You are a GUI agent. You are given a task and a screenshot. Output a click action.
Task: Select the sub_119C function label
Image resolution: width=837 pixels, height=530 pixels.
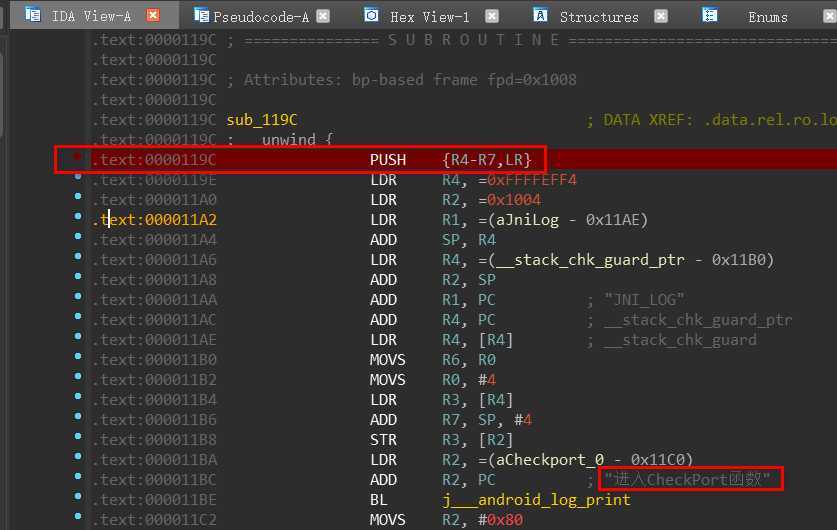click(x=262, y=120)
